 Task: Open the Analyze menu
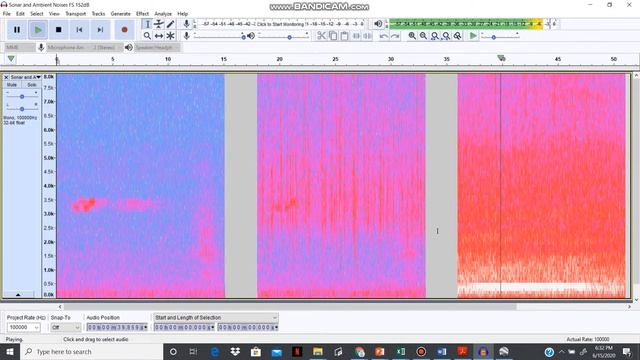tap(163, 13)
